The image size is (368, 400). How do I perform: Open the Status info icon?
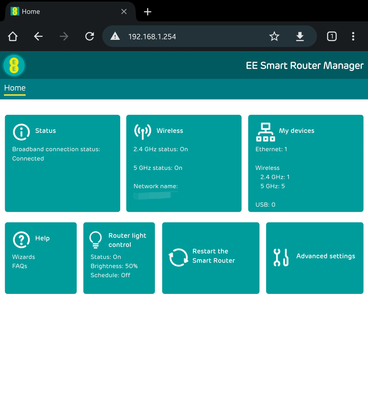pos(21,132)
